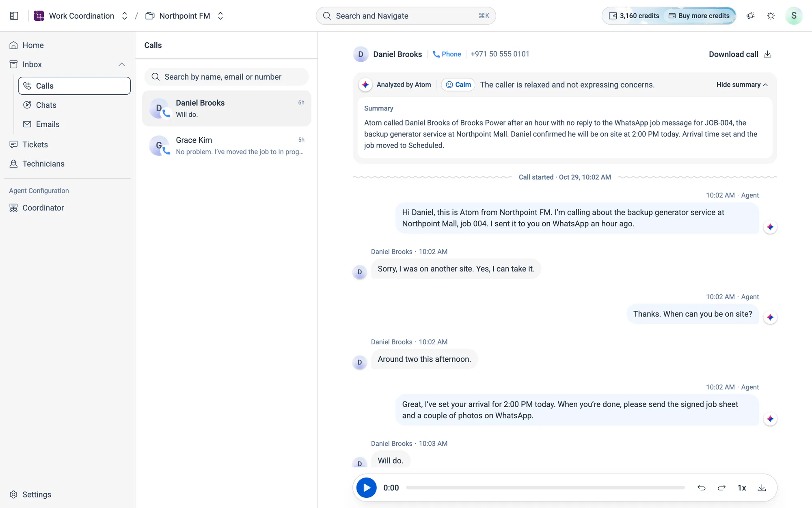Click the phone number +971 50 555 0101
This screenshot has height=508, width=812.
500,54
